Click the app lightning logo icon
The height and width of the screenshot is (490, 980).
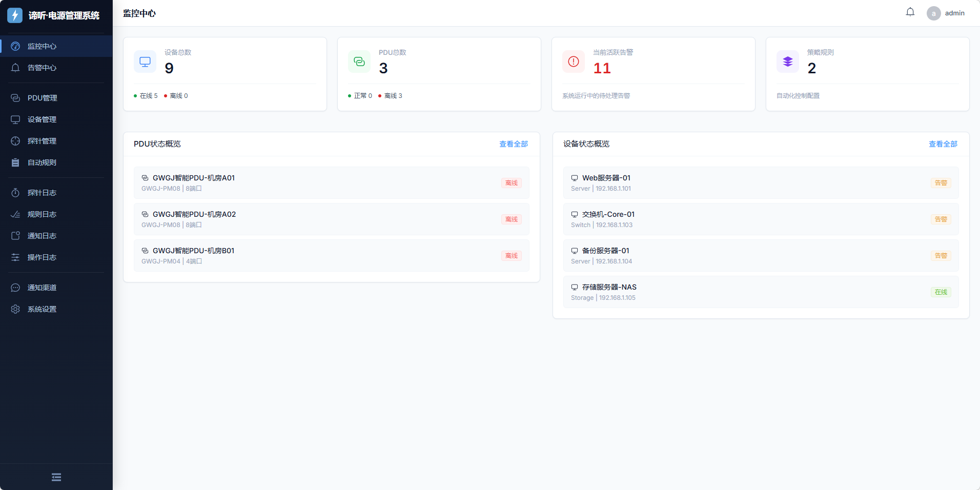[15, 15]
